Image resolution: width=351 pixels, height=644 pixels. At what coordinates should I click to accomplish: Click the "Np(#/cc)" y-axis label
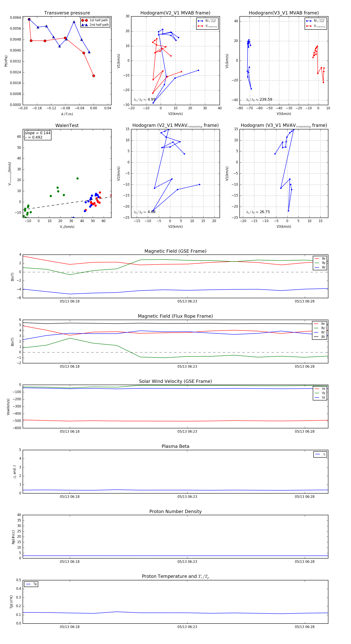coord(13,537)
